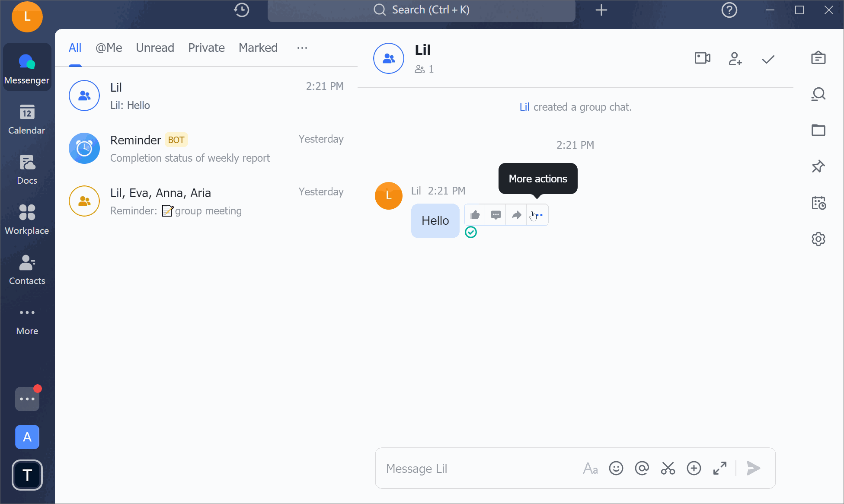Open the More actions menu on the message

coord(537,215)
